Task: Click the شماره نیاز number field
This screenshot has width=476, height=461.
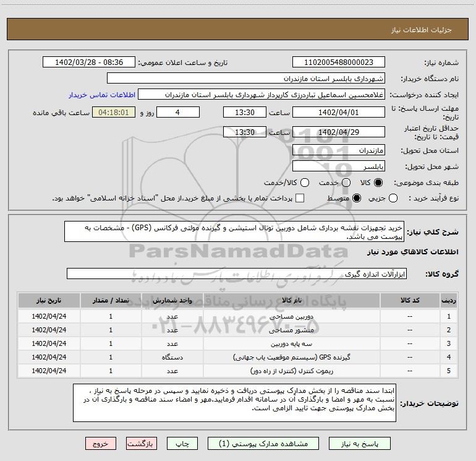Action: click(339, 62)
